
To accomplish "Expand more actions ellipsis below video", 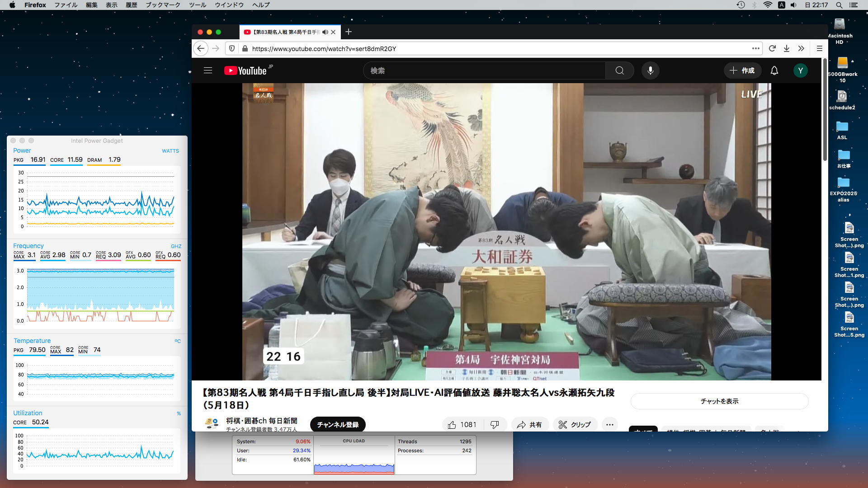I will pyautogui.click(x=609, y=425).
